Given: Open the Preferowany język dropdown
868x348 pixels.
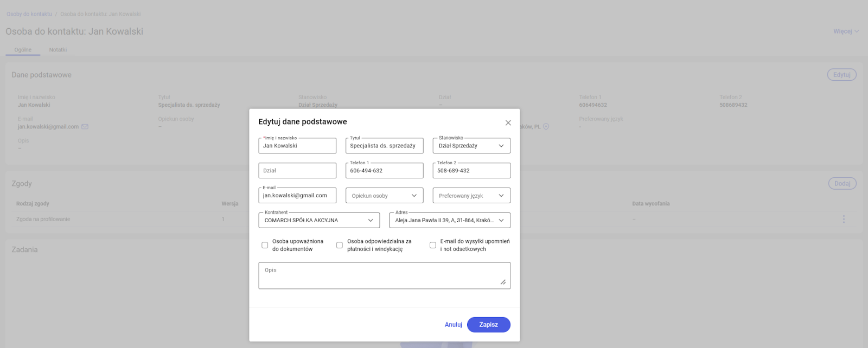Looking at the screenshot, I should tap(501, 196).
